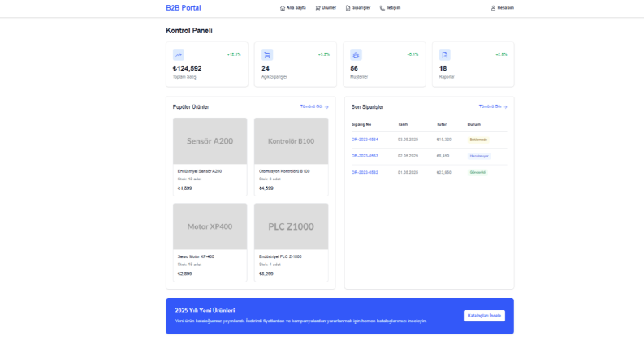
Task: Click the Katalogları İncele button
Action: click(484, 316)
